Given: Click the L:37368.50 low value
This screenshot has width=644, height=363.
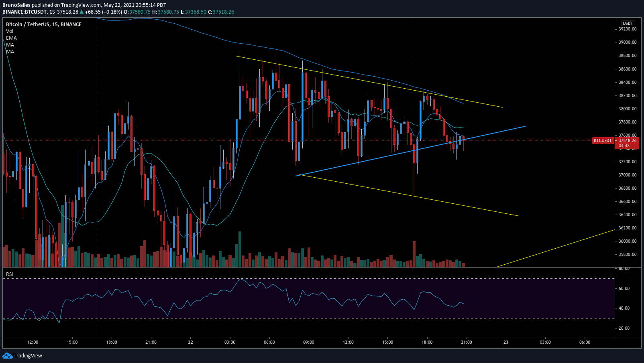Looking at the screenshot, I should [194, 12].
